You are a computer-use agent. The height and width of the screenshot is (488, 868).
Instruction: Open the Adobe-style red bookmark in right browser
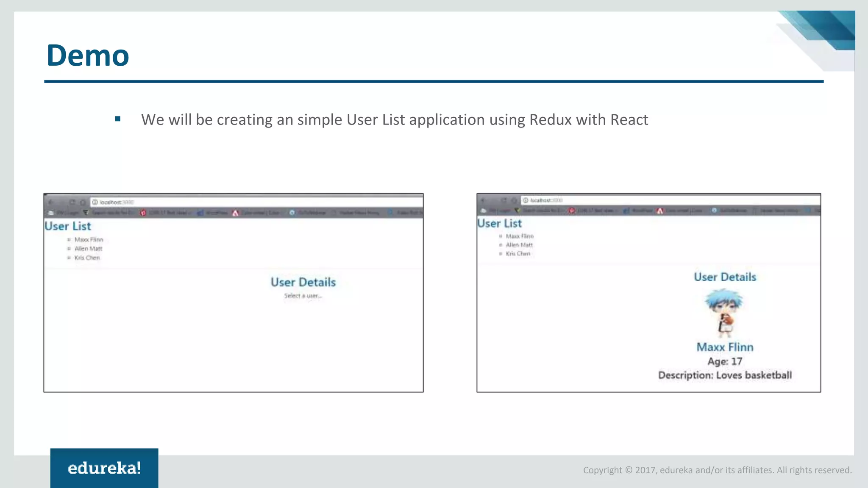point(660,211)
